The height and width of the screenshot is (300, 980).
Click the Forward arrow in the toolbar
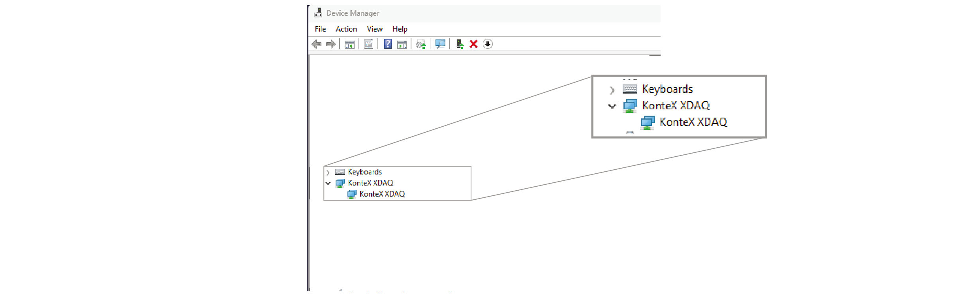(x=330, y=44)
